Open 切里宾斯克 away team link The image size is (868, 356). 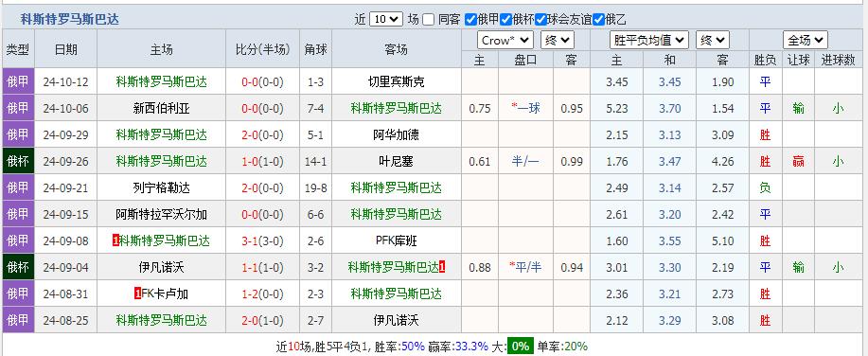(x=397, y=82)
